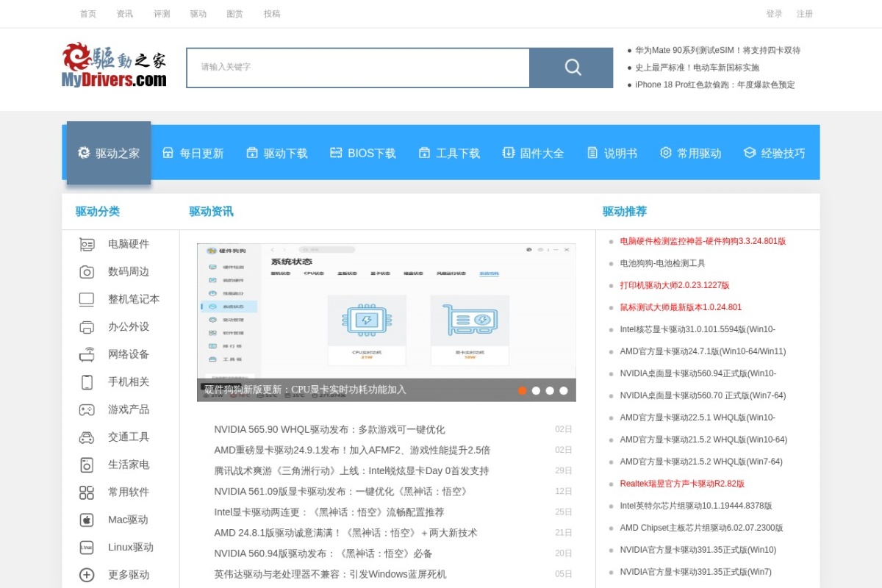Click the 经验技巧 graduation cap icon
This screenshot has height=588, width=882.
click(x=750, y=153)
